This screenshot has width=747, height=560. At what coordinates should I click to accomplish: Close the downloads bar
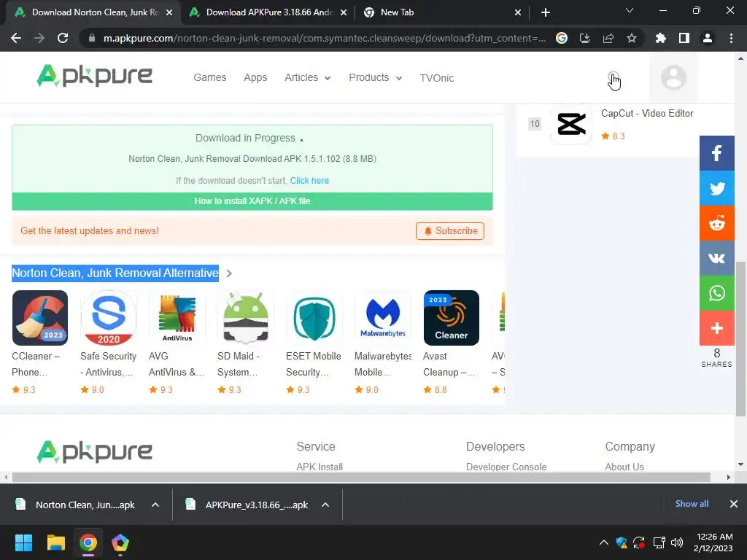pos(734,504)
